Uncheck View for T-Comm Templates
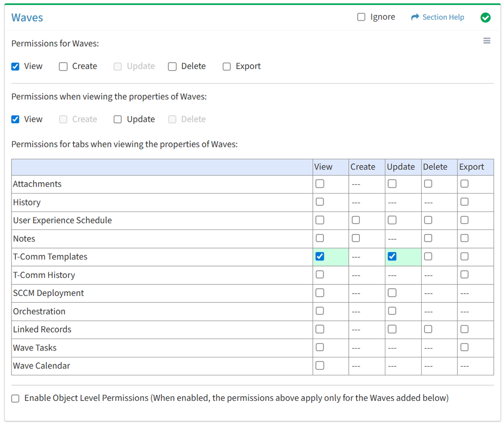The image size is (504, 423). tap(320, 256)
